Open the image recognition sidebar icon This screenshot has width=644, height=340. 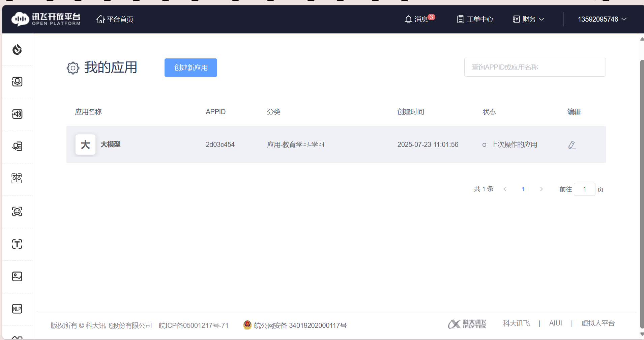coord(17,277)
